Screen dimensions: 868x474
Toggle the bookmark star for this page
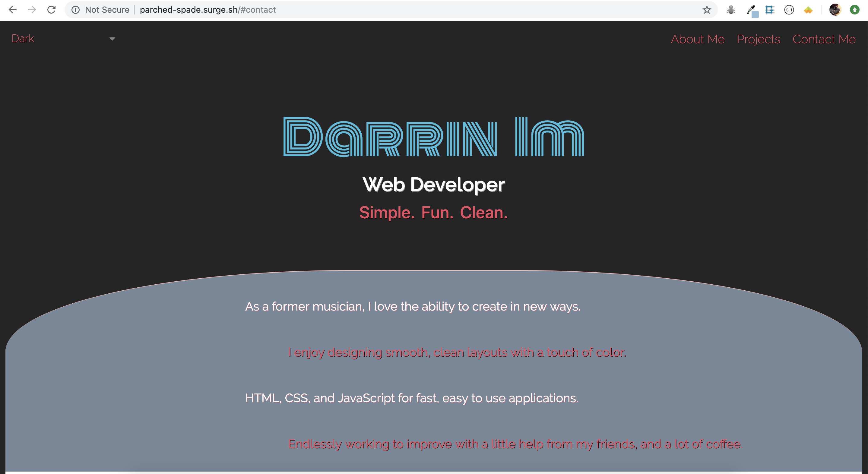(x=706, y=10)
